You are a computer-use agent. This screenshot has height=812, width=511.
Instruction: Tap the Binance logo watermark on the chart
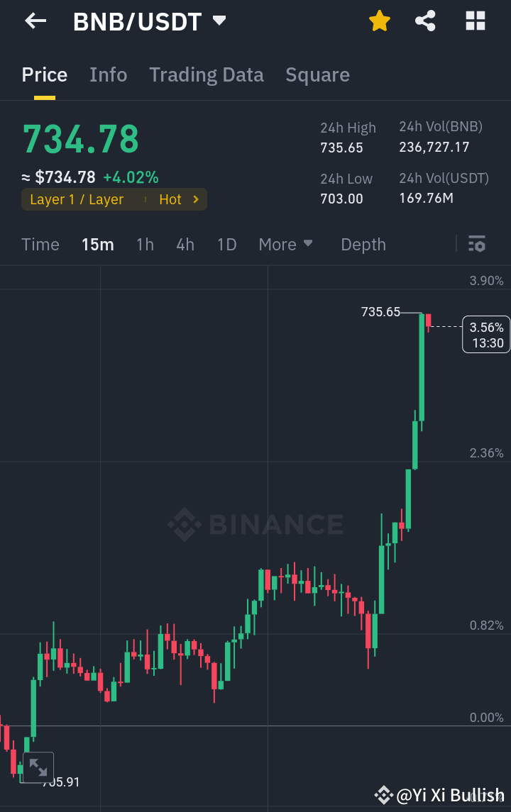coord(255,525)
